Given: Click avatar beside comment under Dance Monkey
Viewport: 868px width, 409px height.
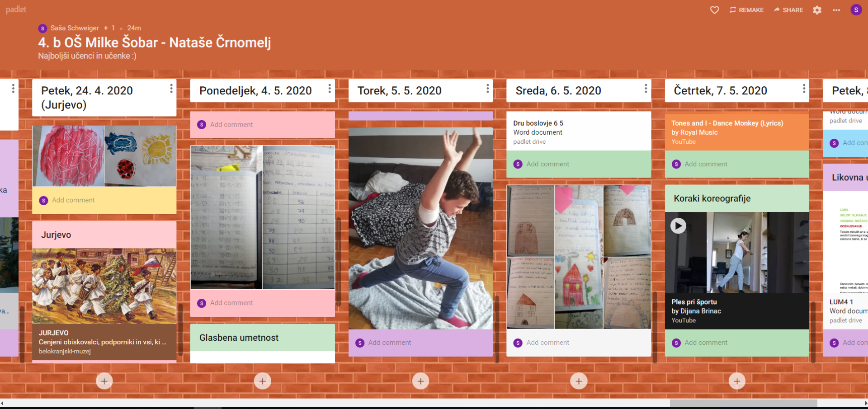Looking at the screenshot, I should [x=676, y=164].
